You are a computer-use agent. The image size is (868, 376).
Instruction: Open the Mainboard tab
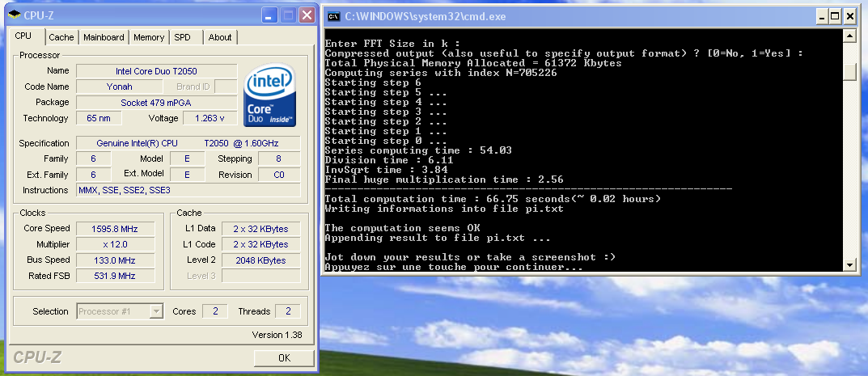[x=104, y=37]
